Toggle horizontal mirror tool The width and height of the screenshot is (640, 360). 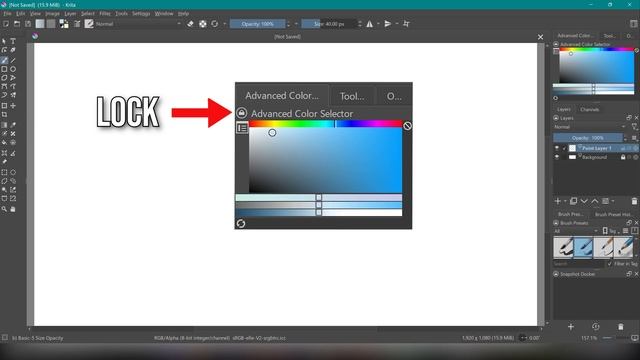pyautogui.click(x=369, y=24)
